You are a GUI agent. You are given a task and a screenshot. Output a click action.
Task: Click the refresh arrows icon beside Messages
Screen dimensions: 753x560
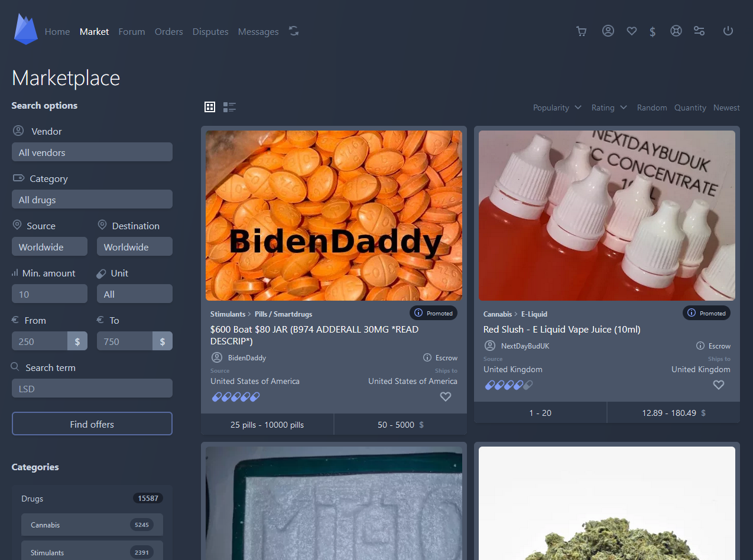[x=294, y=31]
